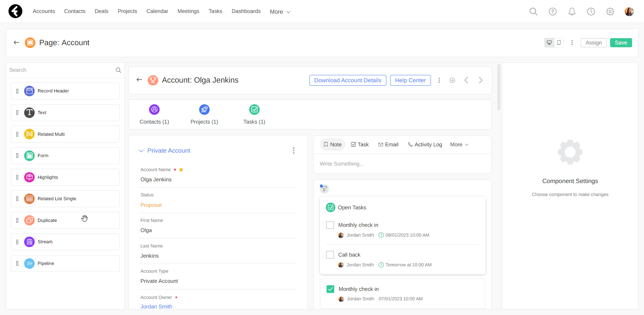This screenshot has height=315, width=644.
Task: Click the favorite star beside Account Name
Action: pyautogui.click(x=181, y=170)
